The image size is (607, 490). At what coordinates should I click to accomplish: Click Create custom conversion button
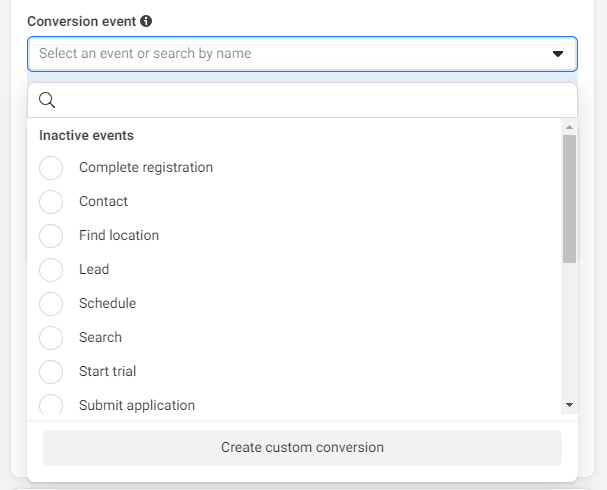[x=302, y=448]
